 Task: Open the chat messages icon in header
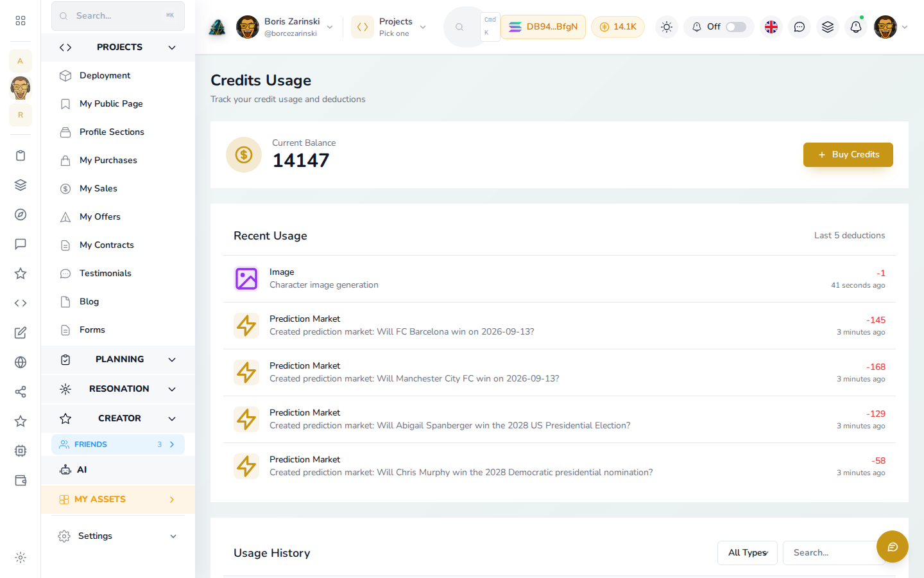click(800, 27)
